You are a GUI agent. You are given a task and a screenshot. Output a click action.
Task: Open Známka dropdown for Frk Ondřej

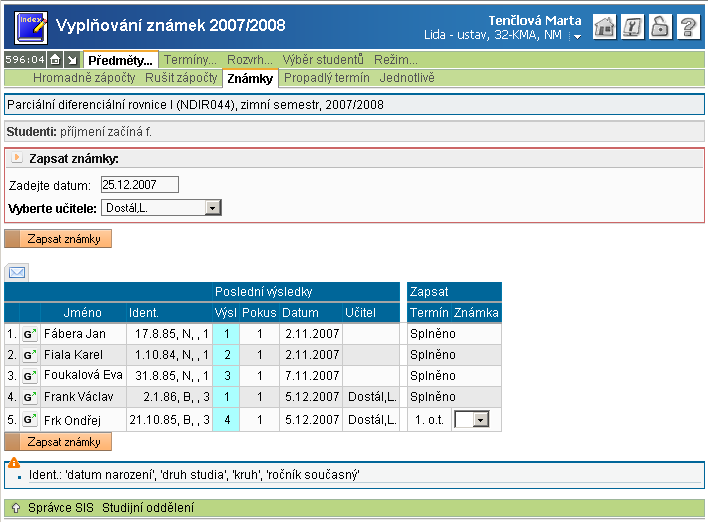(x=480, y=420)
